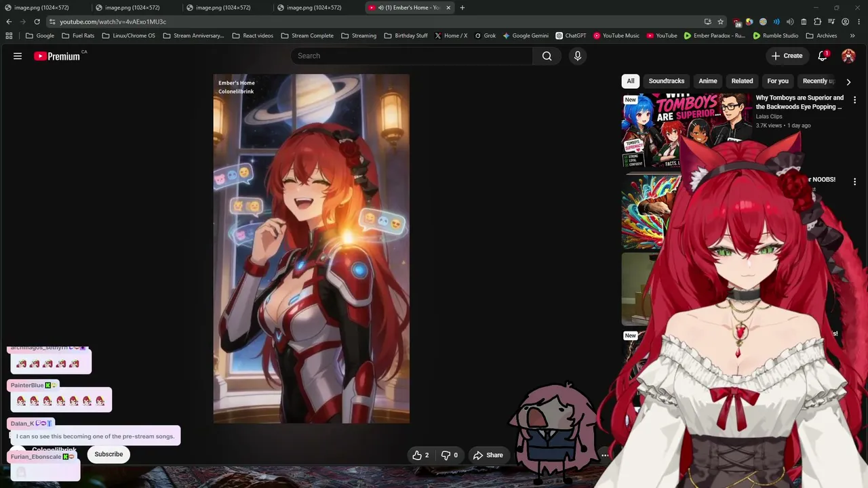Open options for the NOOBS video

(x=854, y=182)
